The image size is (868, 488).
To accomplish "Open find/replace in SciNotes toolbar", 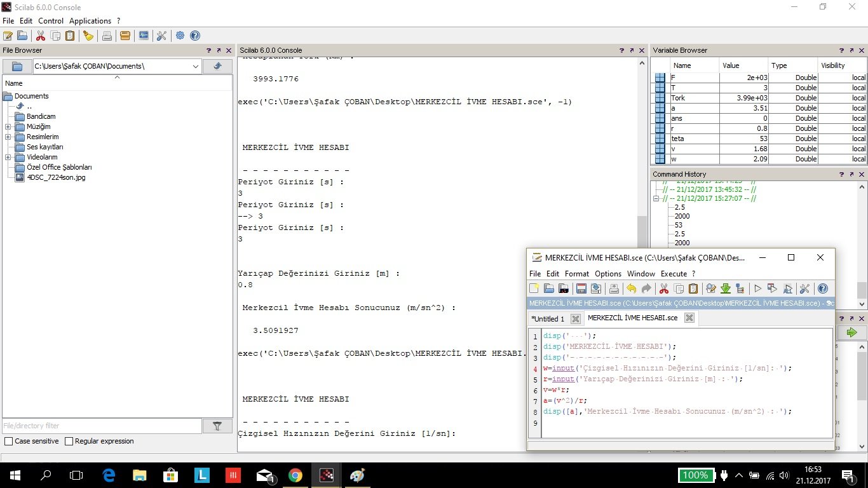I will tap(711, 288).
